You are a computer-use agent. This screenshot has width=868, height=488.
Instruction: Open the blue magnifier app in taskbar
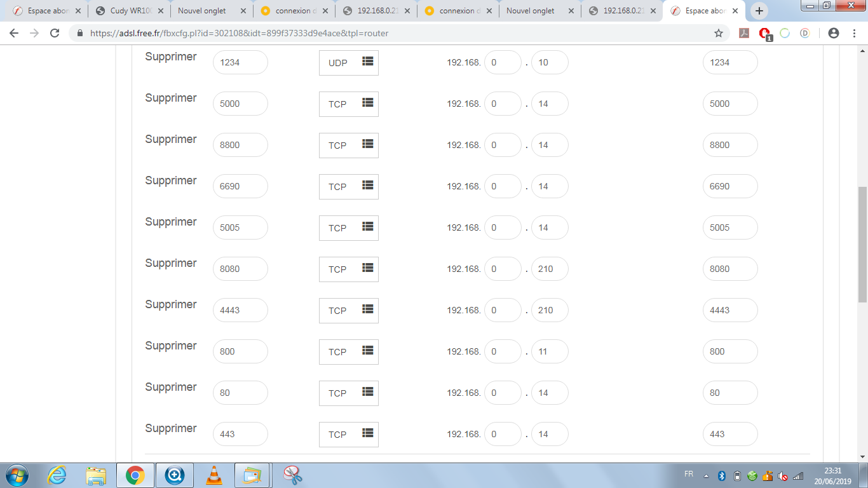click(x=174, y=475)
